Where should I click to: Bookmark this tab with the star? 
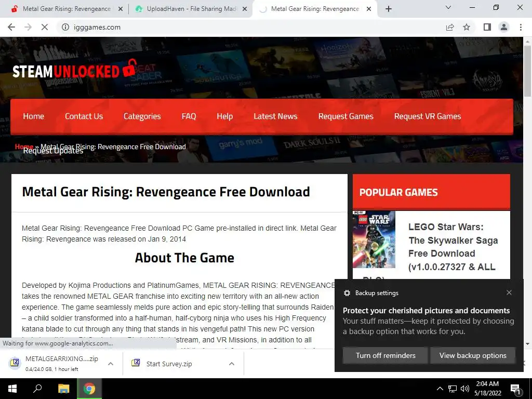pyautogui.click(x=467, y=27)
